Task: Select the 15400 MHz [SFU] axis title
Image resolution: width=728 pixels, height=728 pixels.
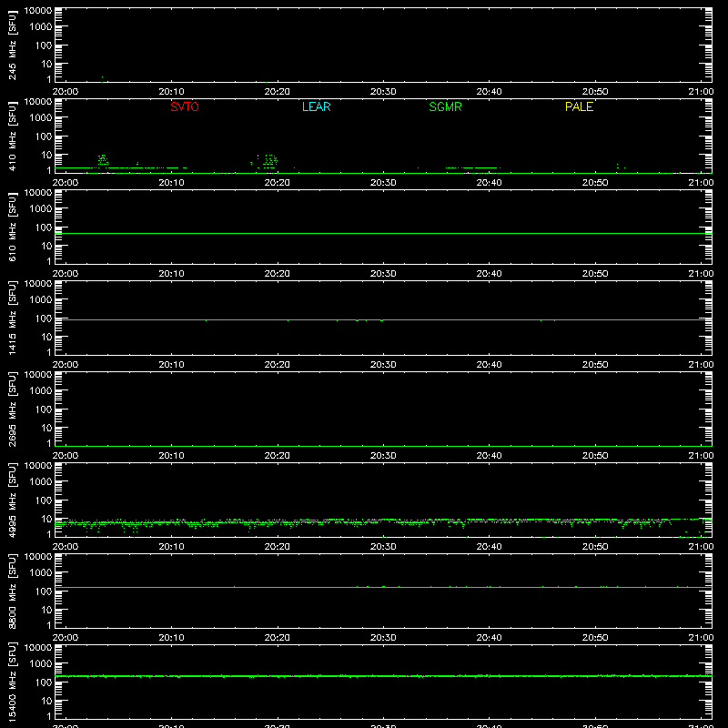Action: click(x=12, y=682)
